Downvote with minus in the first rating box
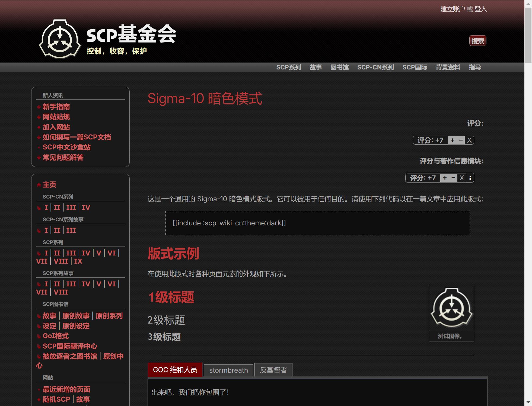Viewport: 532px width, 406px height. tap(461, 140)
